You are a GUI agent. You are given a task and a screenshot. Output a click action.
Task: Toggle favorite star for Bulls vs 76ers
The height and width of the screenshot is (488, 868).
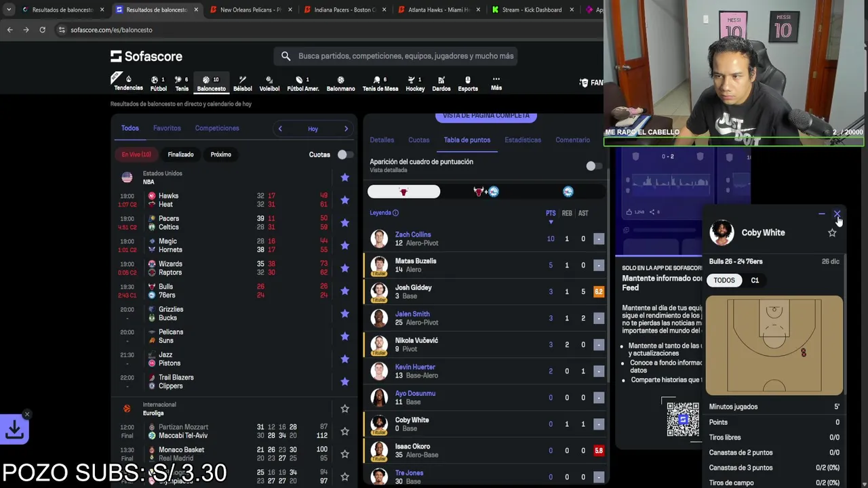[x=344, y=291]
